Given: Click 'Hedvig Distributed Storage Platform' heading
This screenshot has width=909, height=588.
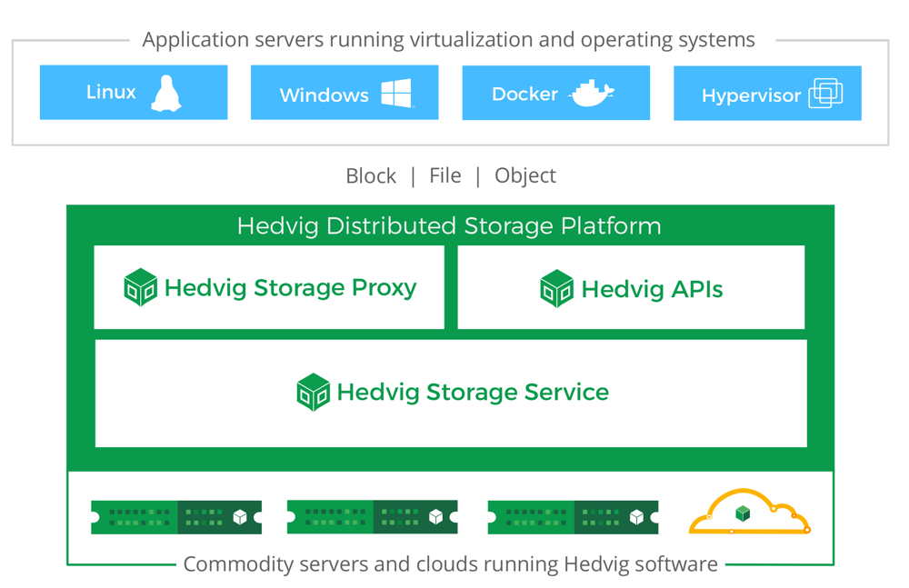Looking at the screenshot, I should point(449,226).
